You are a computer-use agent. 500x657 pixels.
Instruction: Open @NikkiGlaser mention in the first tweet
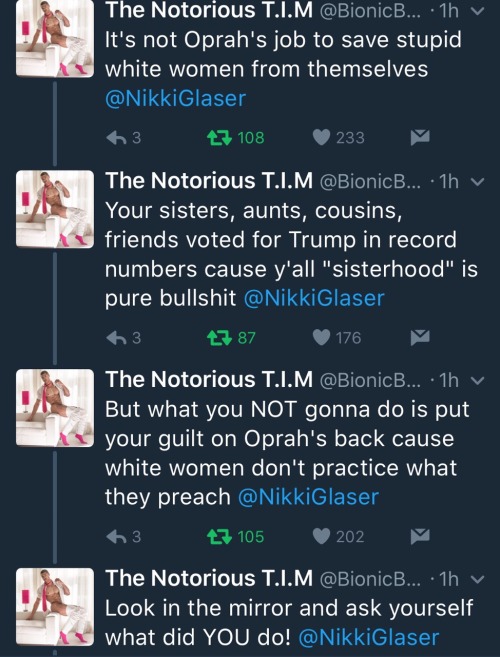click(175, 99)
